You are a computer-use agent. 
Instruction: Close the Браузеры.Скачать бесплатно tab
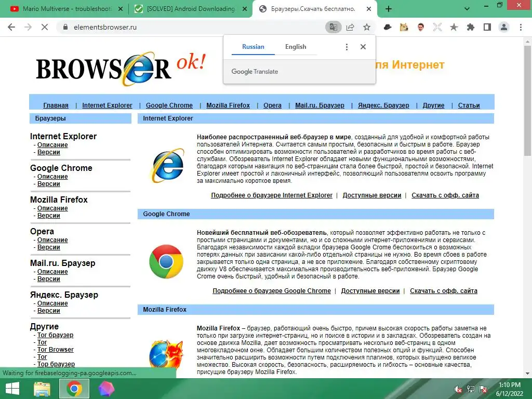369,9
